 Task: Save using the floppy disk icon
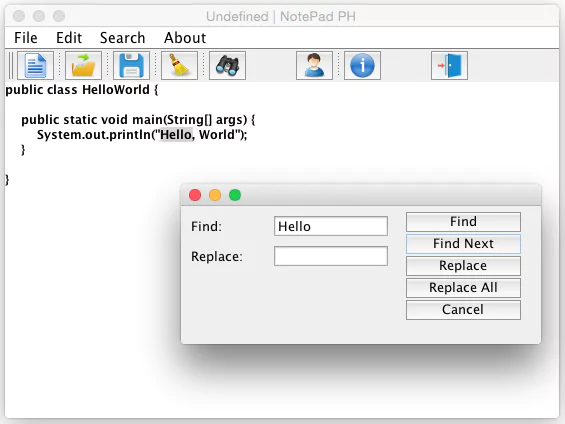pyautogui.click(x=131, y=66)
